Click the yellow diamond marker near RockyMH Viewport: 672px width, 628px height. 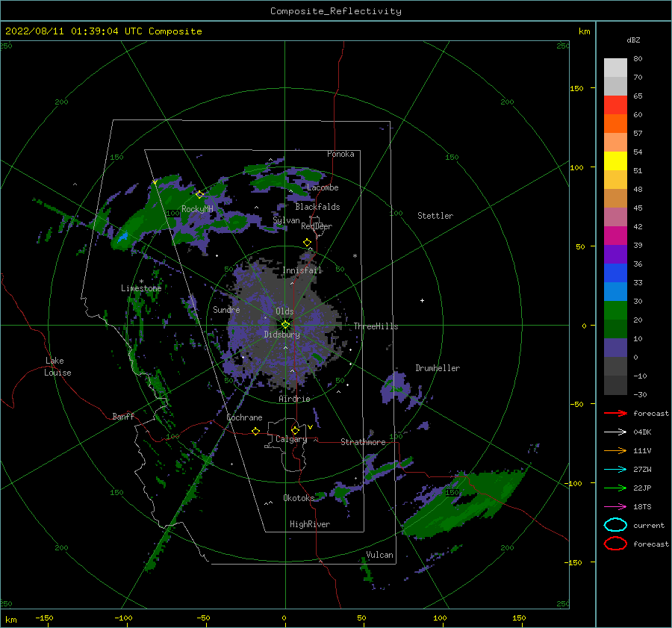(199, 195)
